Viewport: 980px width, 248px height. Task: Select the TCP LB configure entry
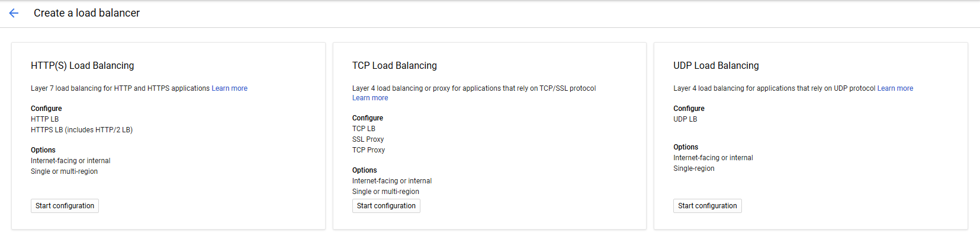(x=364, y=129)
